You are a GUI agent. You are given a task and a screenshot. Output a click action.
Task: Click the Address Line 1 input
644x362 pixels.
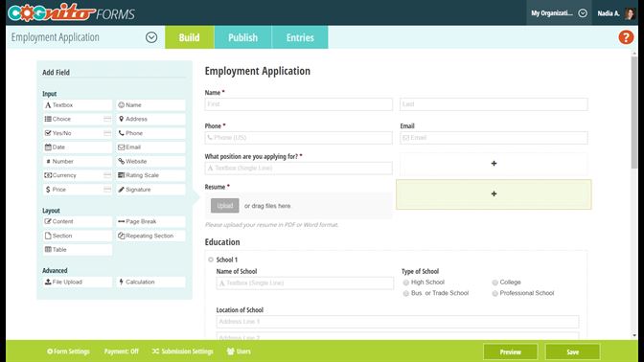(398, 322)
